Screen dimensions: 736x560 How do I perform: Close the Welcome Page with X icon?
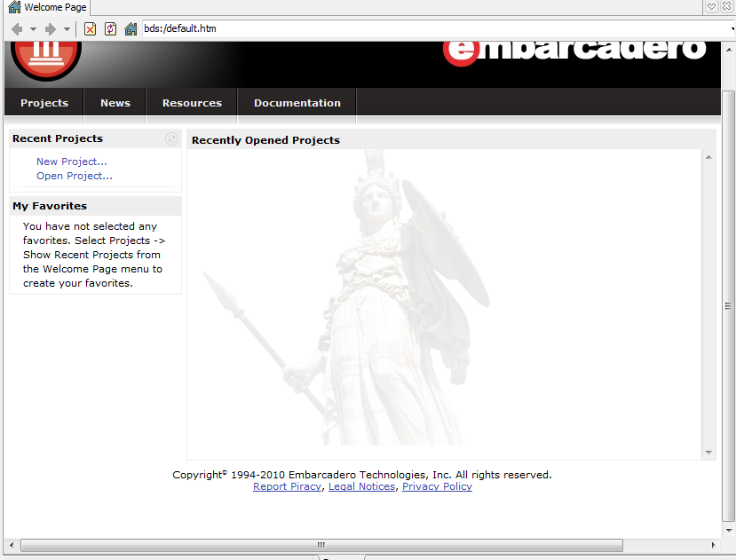(x=726, y=6)
